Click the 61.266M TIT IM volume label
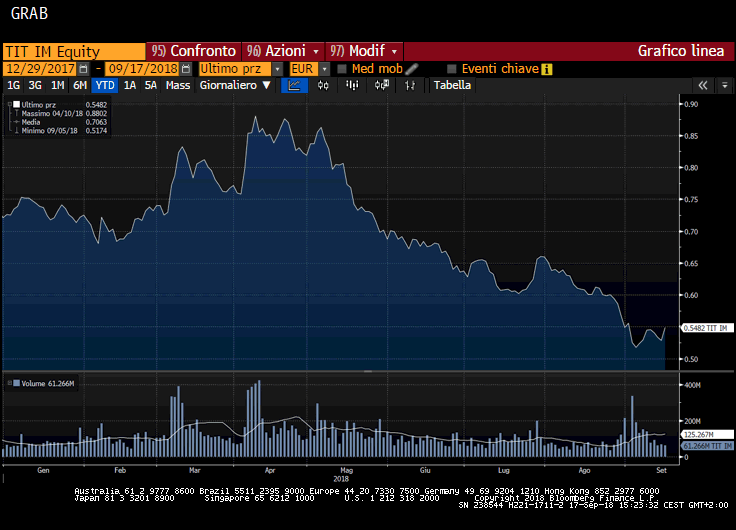The image size is (736, 530). (x=706, y=446)
